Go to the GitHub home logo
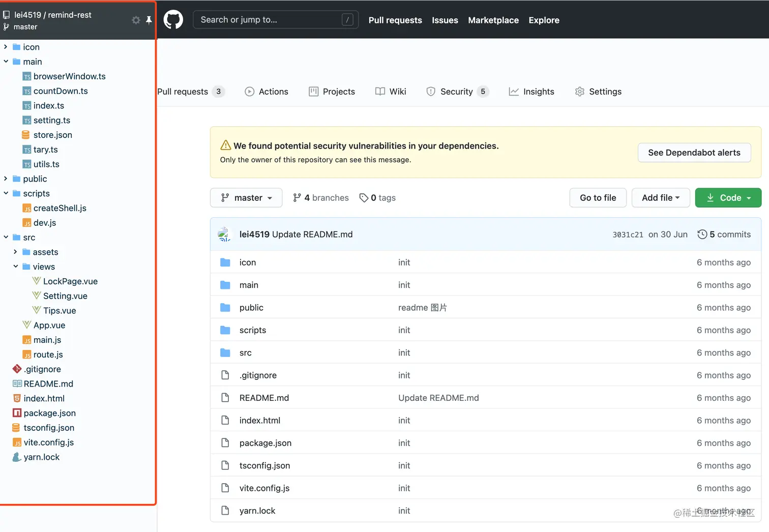Image resolution: width=769 pixels, height=532 pixels. (173, 20)
